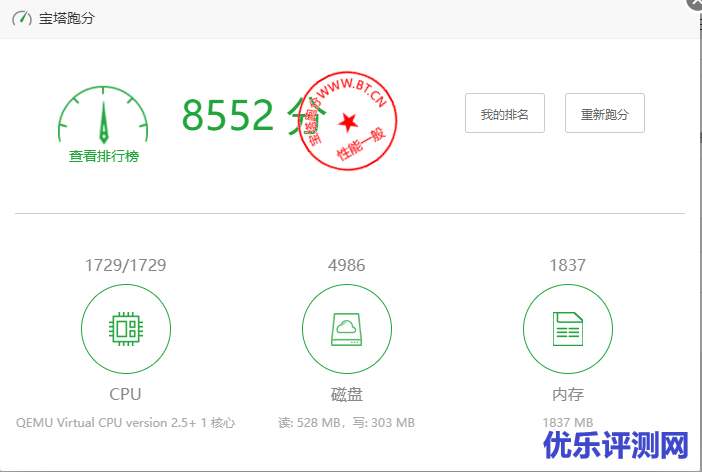Click the 磁盘 label
Screen dimensions: 702x472
346,393
